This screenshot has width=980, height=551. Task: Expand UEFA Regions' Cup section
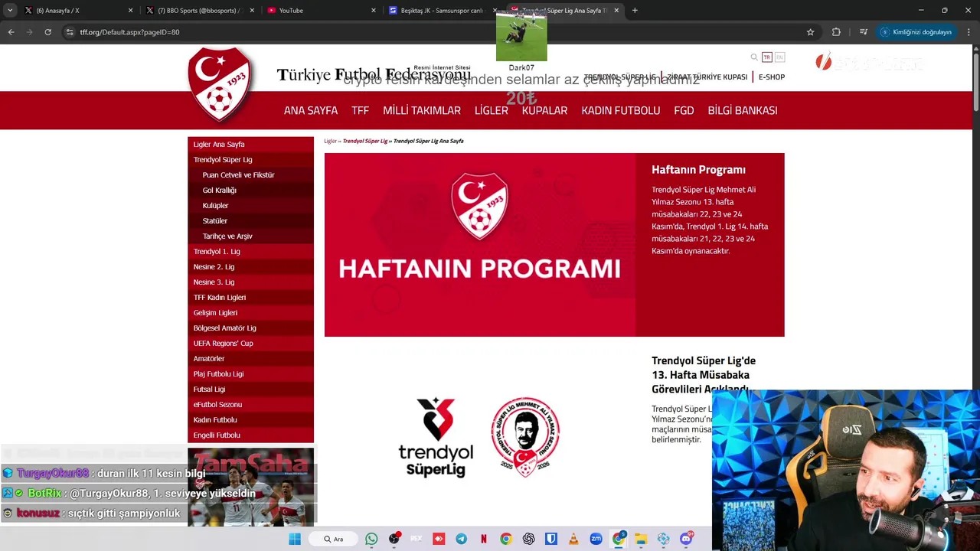coord(250,343)
